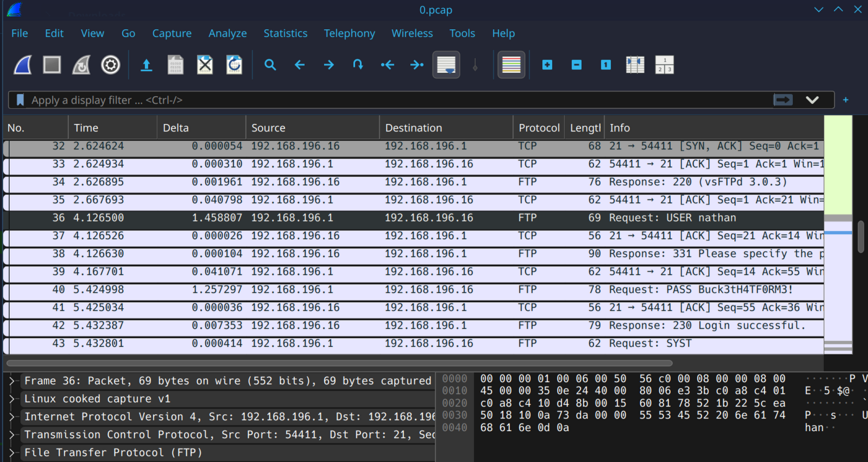Image resolution: width=868 pixels, height=462 pixels.
Task: Sort by the Info column header
Action: [x=714, y=128]
